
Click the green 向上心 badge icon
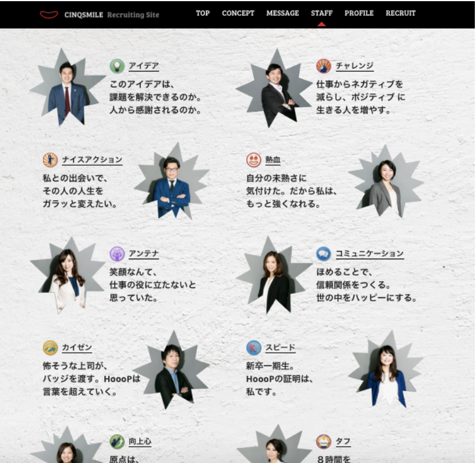point(117,442)
